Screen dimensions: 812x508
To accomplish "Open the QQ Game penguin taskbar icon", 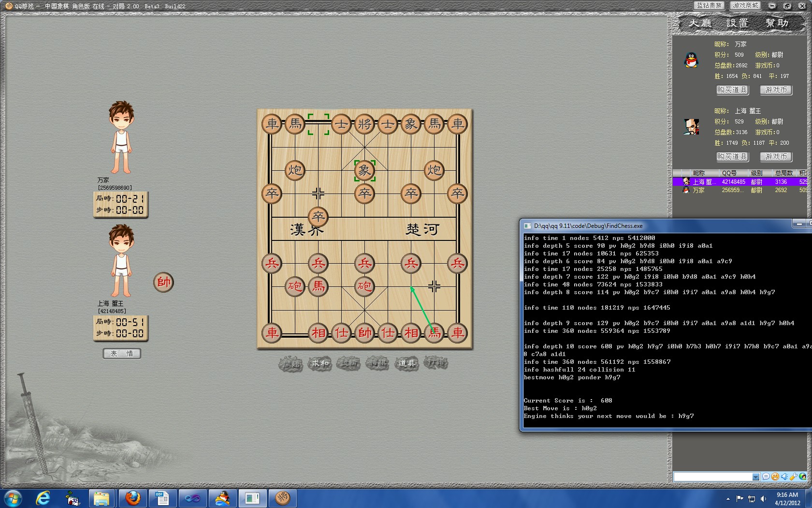I will point(223,498).
